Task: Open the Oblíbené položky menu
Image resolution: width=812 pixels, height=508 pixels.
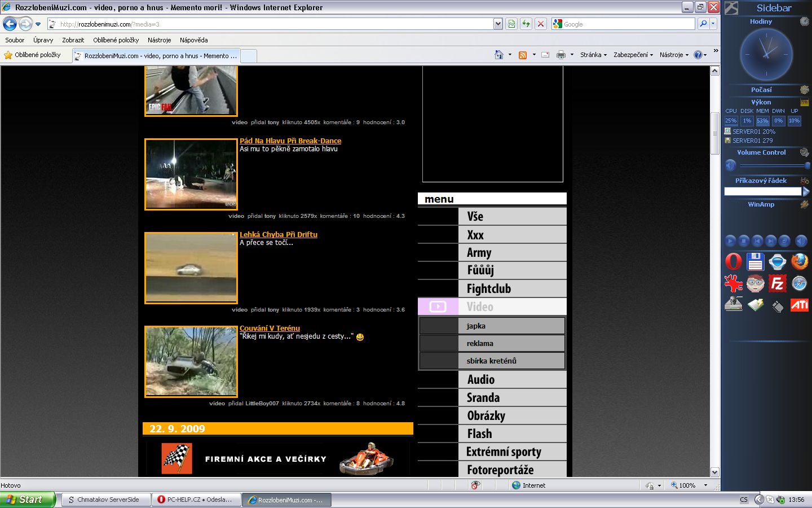Action: click(116, 40)
